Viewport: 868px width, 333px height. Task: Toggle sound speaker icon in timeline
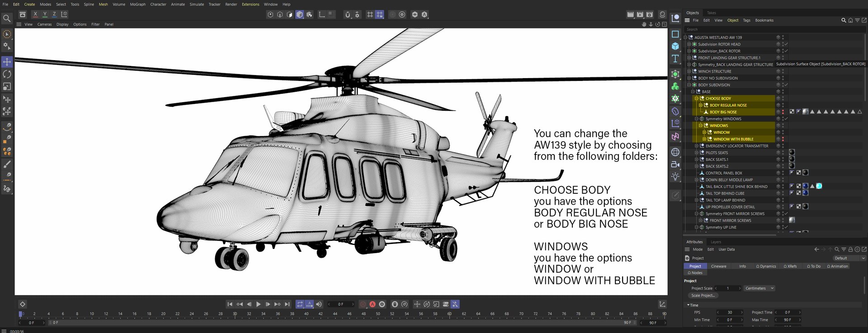pyautogui.click(x=319, y=304)
